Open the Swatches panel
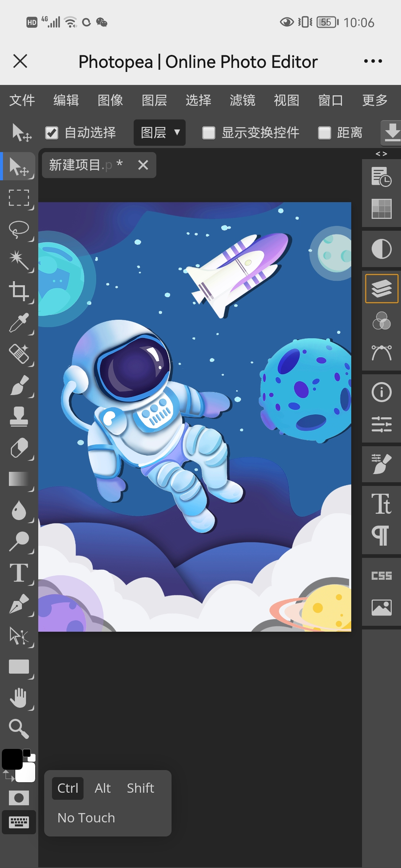 (x=381, y=208)
